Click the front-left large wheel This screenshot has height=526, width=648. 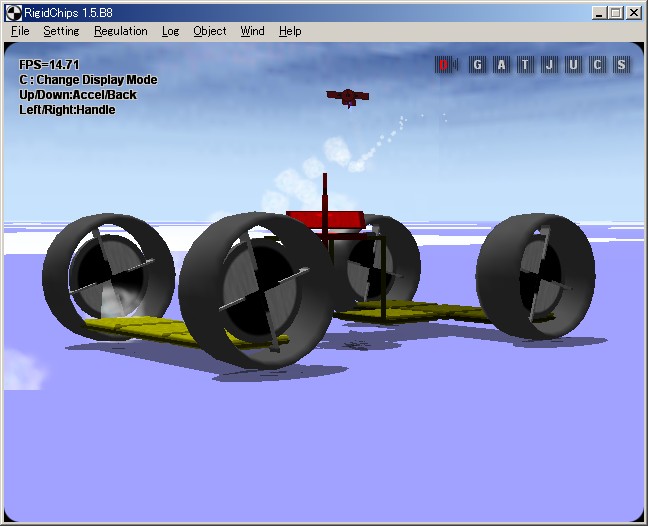coord(256,290)
